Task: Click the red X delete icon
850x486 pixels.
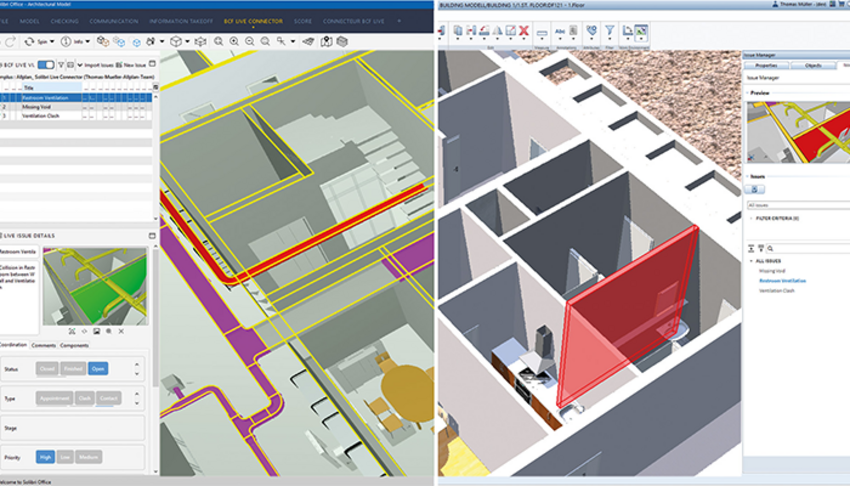Action: click(x=523, y=30)
